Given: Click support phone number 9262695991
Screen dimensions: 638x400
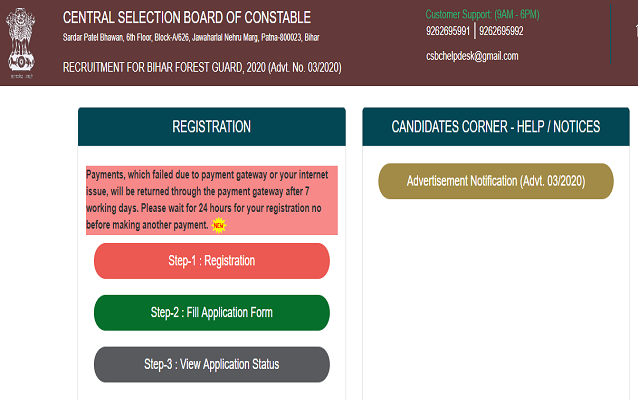Looking at the screenshot, I should coord(448,31).
